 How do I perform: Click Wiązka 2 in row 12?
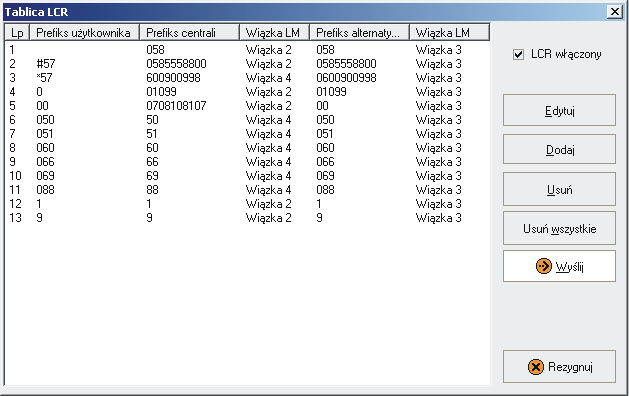click(268, 204)
